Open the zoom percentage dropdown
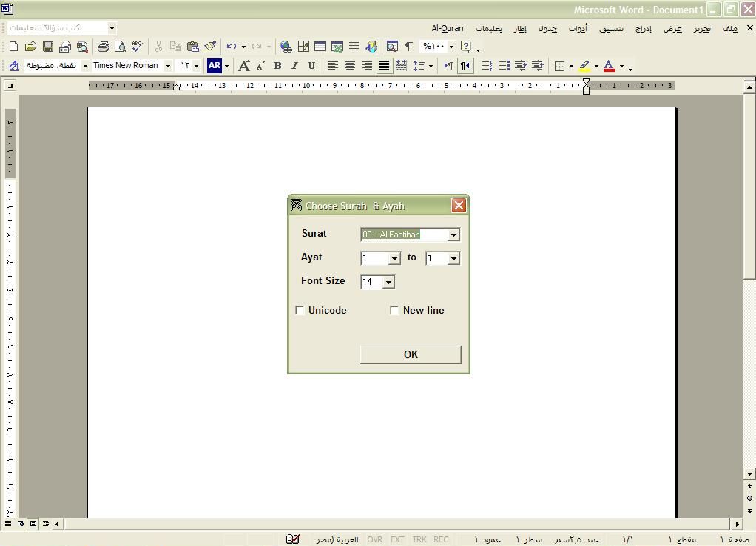Image resolution: width=756 pixels, height=546 pixels. tap(451, 47)
